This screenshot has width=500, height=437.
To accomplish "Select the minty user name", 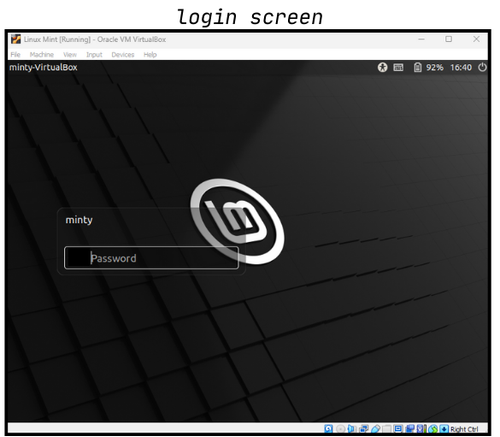I will pos(79,220).
